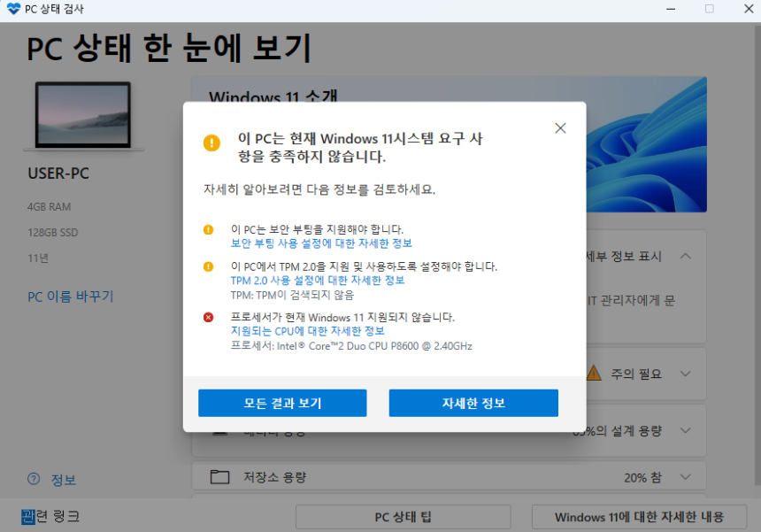Screen dimensions: 761x532
Task: Click the 128GB SSD text
Action: point(53,233)
